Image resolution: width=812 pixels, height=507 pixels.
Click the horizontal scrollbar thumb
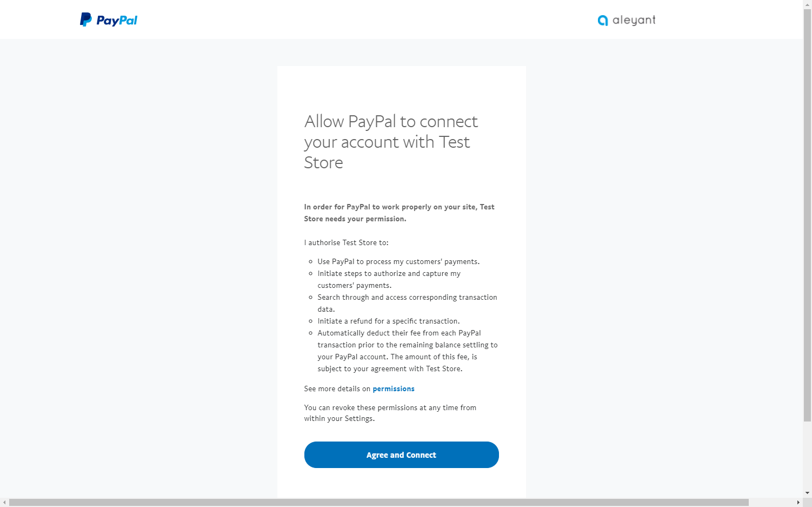379,503
